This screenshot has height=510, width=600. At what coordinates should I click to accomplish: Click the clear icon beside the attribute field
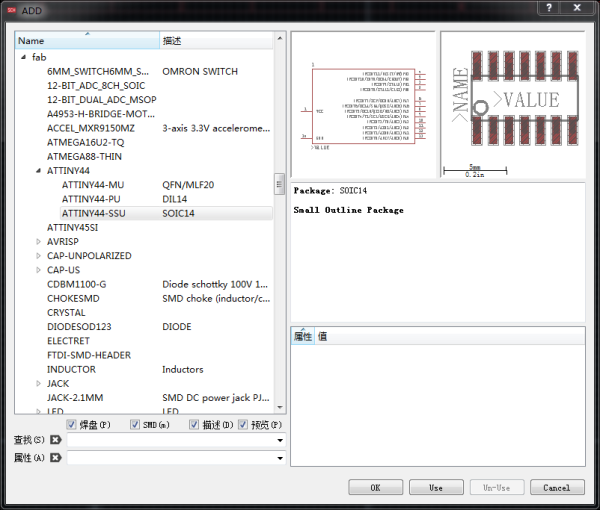click(56, 458)
